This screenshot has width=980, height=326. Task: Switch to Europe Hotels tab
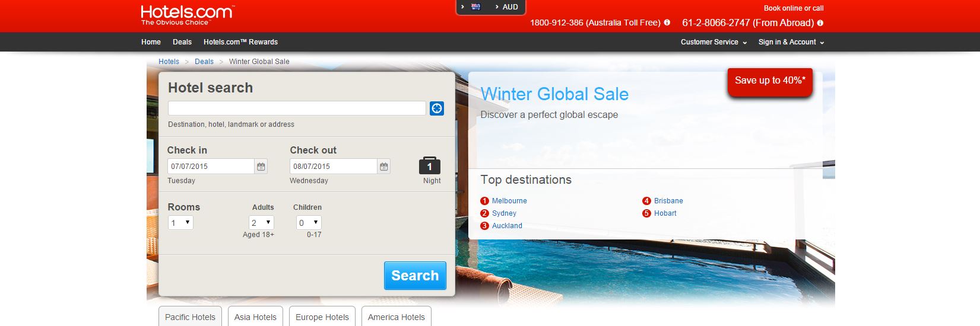coord(322,317)
